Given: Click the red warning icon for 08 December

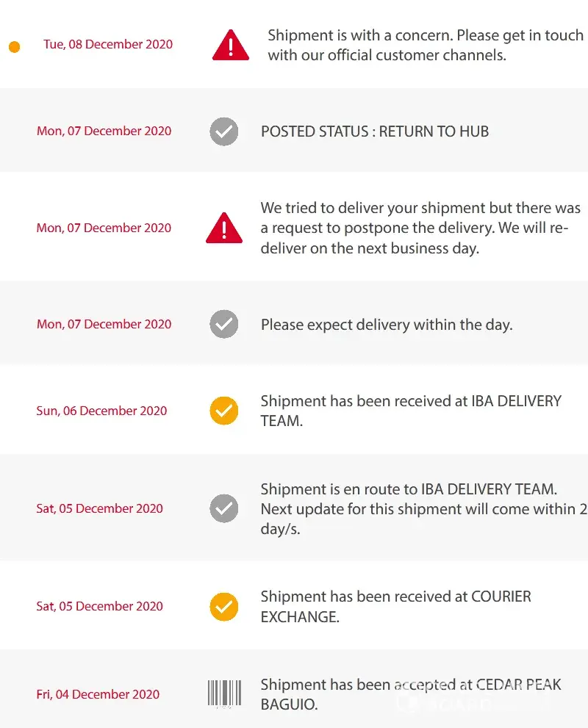Looking at the screenshot, I should coord(230,46).
